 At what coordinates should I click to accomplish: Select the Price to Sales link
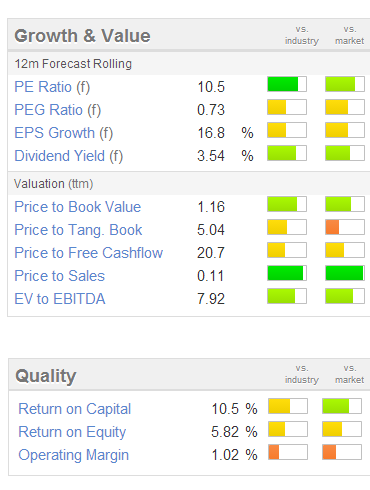click(60, 276)
